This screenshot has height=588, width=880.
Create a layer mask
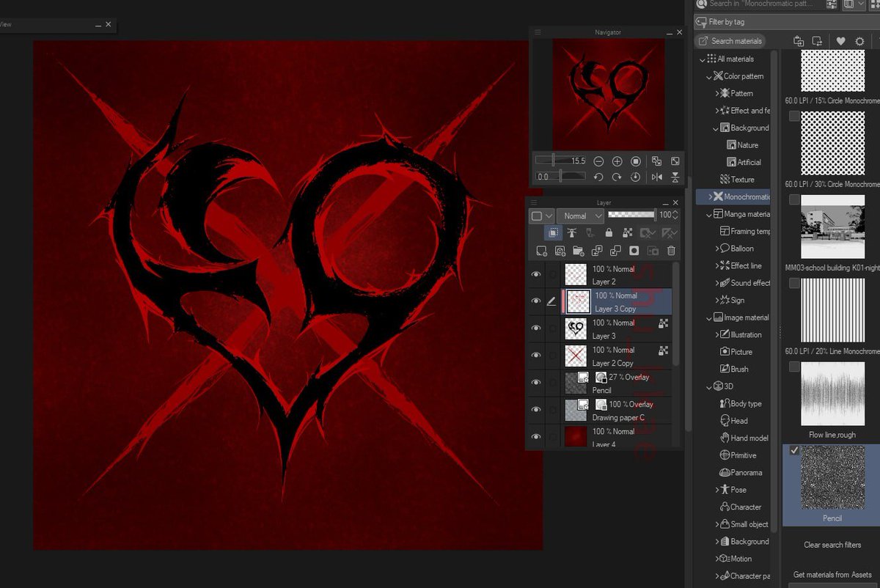click(634, 251)
